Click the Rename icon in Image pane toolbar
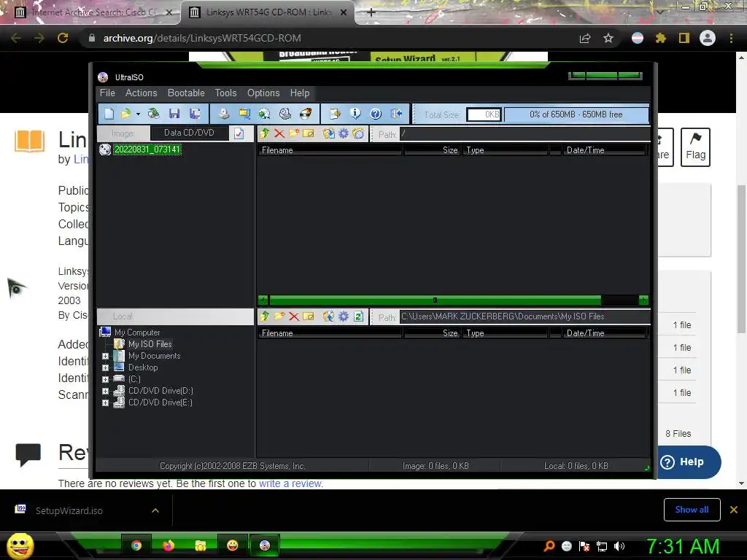The image size is (747, 560). (x=309, y=134)
